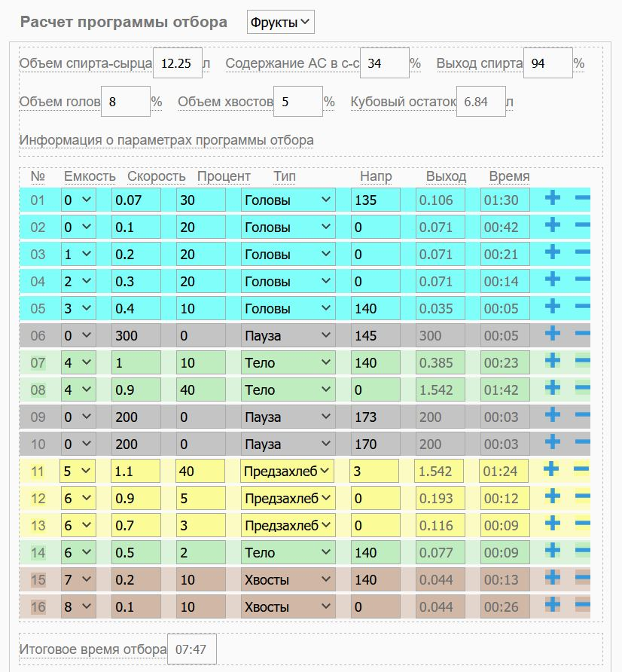Open Информация о параметрах программы отбора

[x=166, y=140]
